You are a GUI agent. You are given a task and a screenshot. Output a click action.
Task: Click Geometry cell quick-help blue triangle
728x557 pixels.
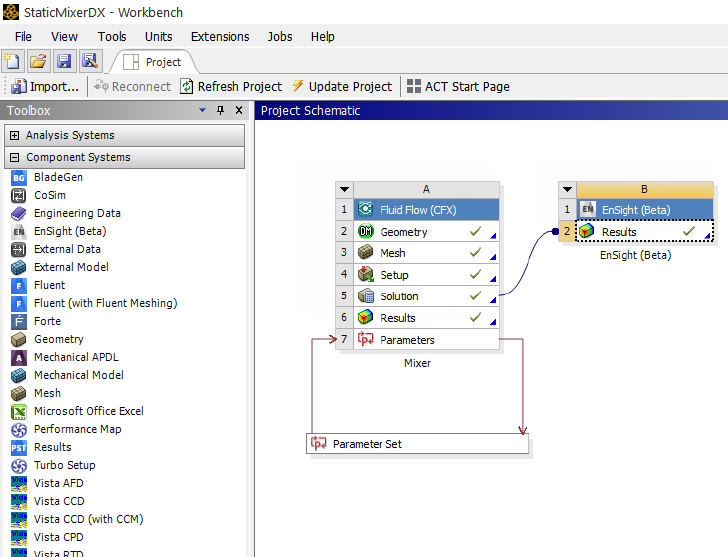[x=494, y=236]
